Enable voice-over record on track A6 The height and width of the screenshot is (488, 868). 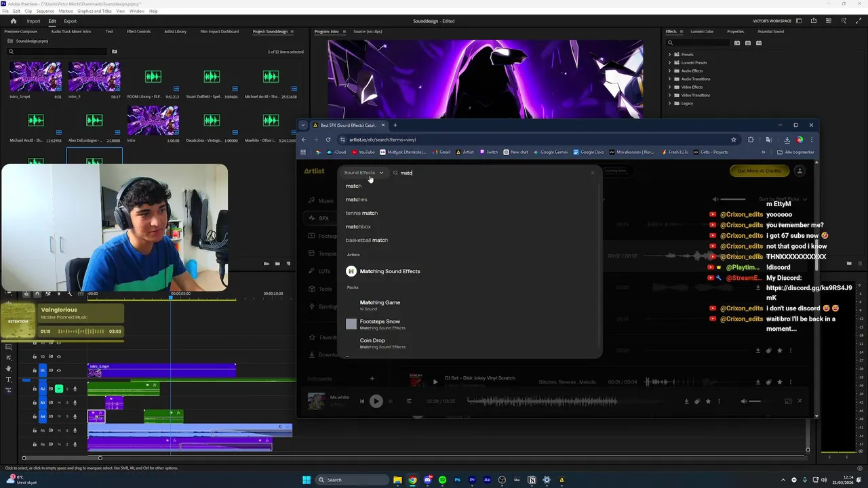coord(75,445)
